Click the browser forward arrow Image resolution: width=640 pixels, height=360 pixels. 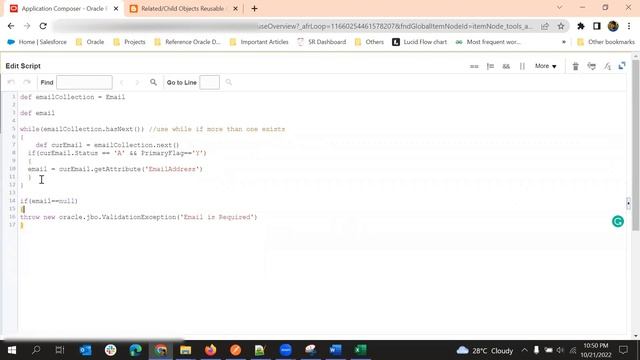pos(27,26)
